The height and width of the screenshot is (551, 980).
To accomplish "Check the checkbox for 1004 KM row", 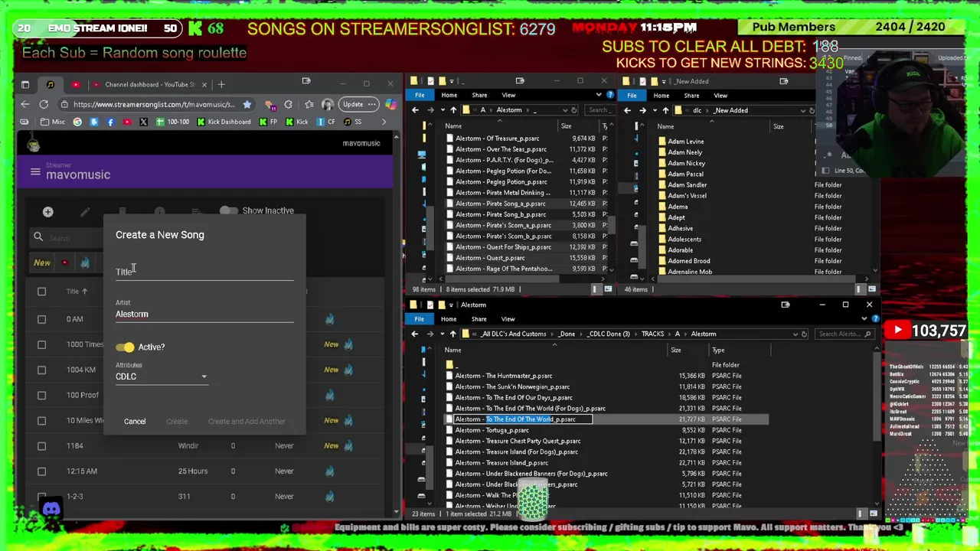I will pyautogui.click(x=42, y=370).
